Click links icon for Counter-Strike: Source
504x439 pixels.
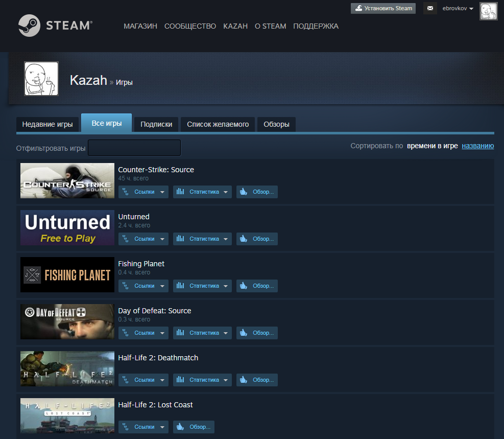point(126,192)
